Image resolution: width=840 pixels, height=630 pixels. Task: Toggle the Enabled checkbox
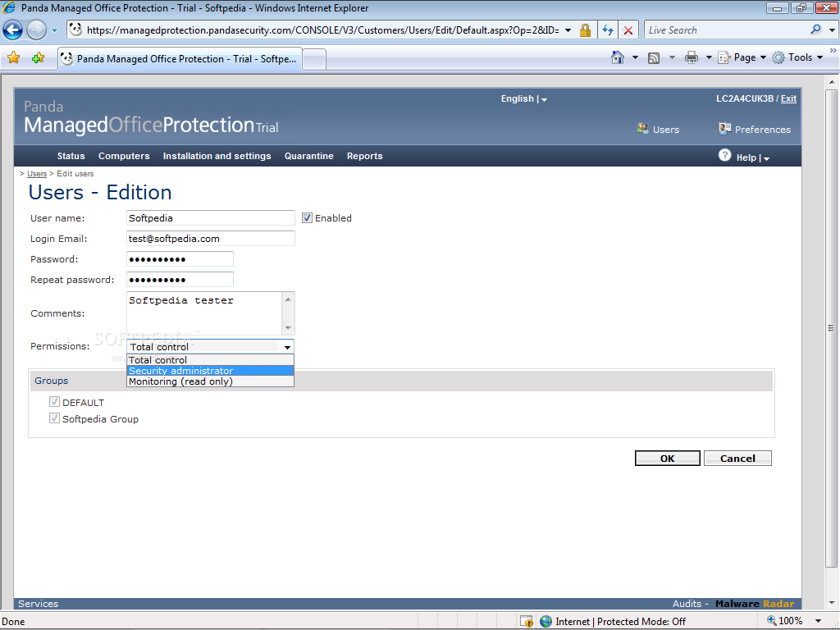click(x=307, y=218)
